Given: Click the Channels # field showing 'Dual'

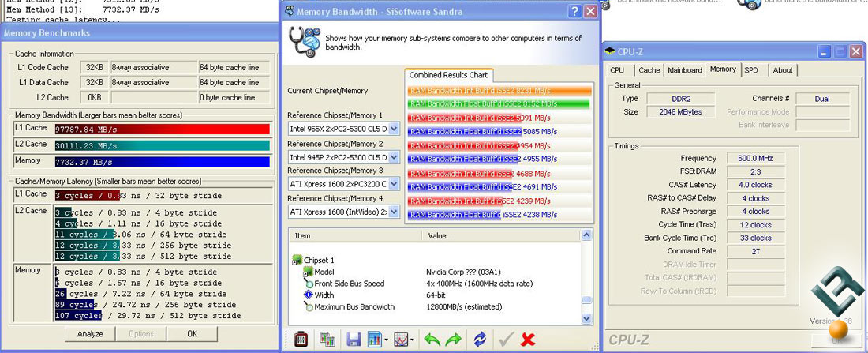Looking at the screenshot, I should [x=822, y=99].
